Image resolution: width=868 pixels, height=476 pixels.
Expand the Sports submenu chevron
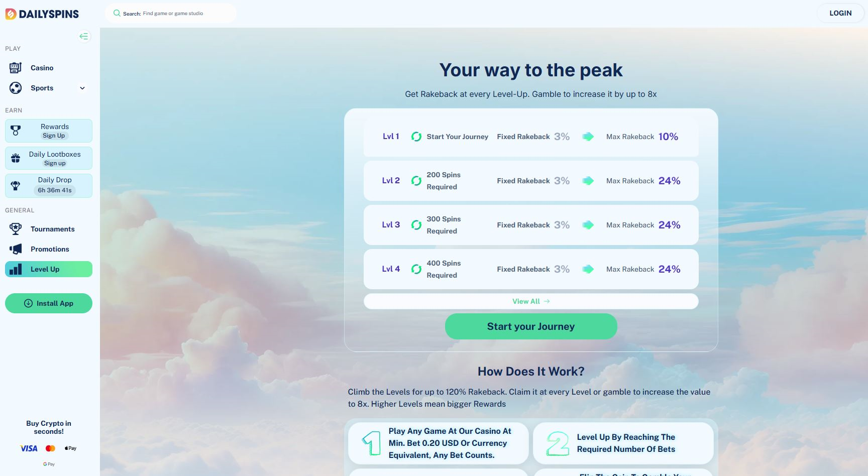coord(82,88)
